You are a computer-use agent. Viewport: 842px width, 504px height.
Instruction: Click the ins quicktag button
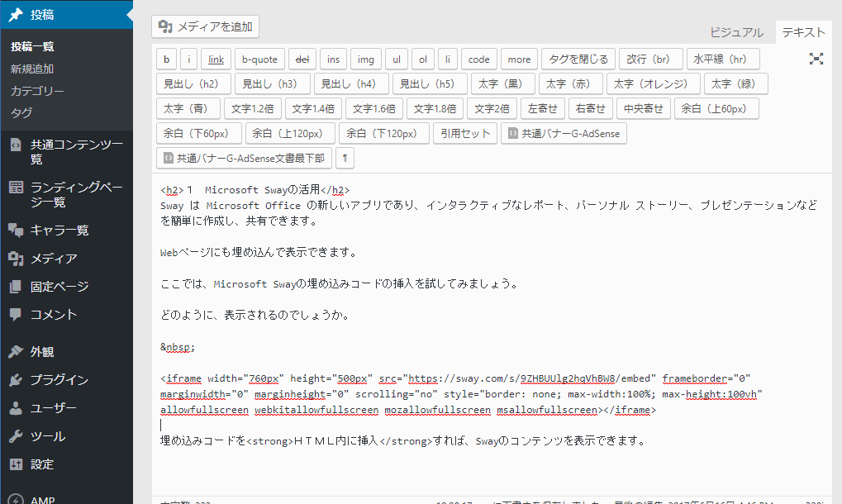click(x=334, y=59)
